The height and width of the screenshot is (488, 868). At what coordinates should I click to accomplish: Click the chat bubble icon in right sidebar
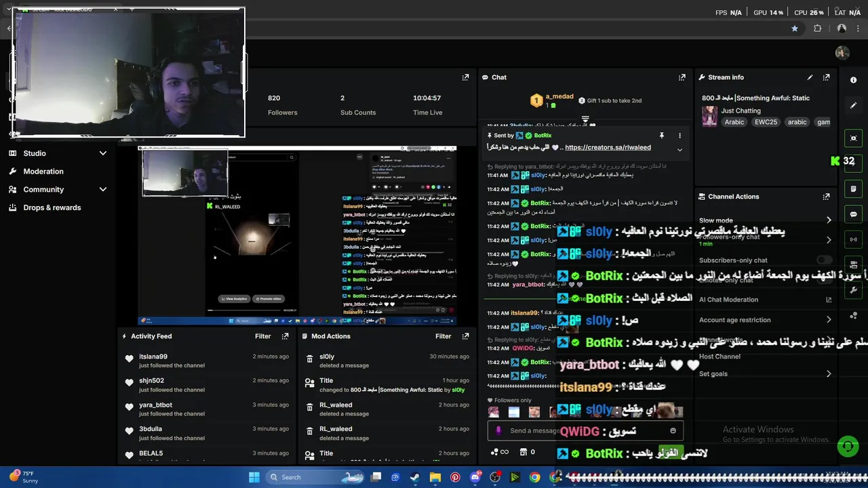pyautogui.click(x=853, y=214)
